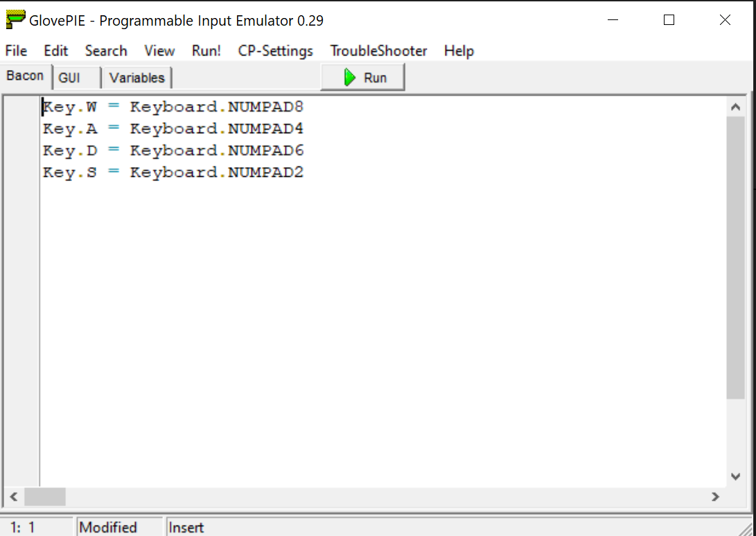Viewport: 756px width, 536px height.
Task: Switch to the Bacon tab
Action: [25, 76]
